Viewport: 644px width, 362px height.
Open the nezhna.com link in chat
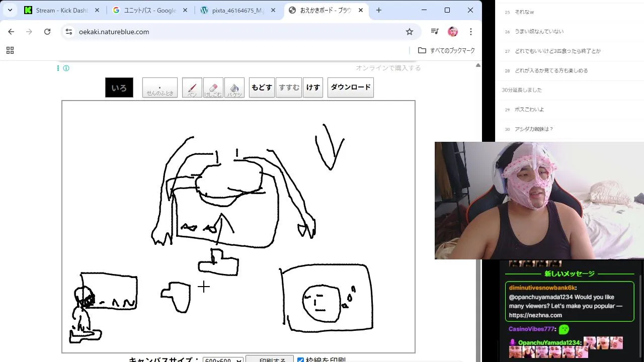click(x=535, y=315)
